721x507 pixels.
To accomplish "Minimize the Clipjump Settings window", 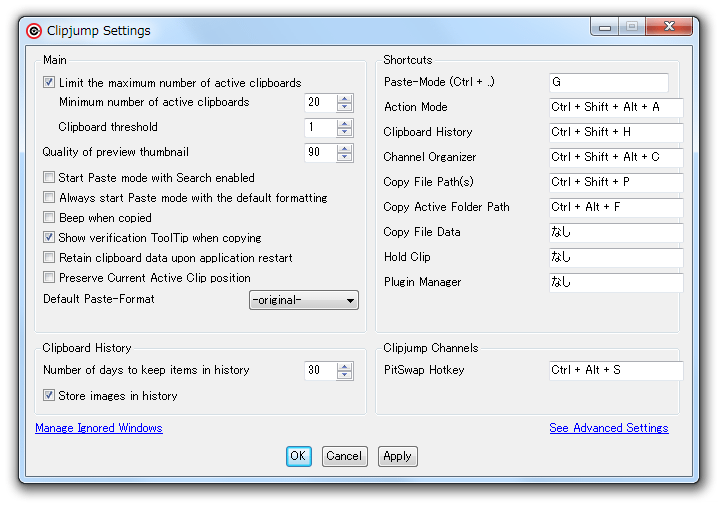I will [605, 27].
